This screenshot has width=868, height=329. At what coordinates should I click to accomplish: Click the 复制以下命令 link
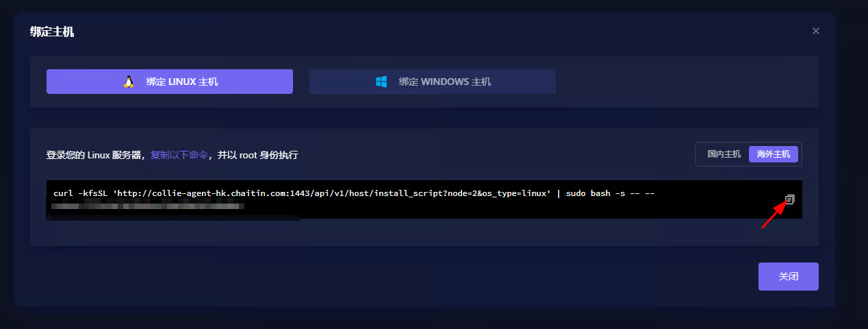pos(179,156)
